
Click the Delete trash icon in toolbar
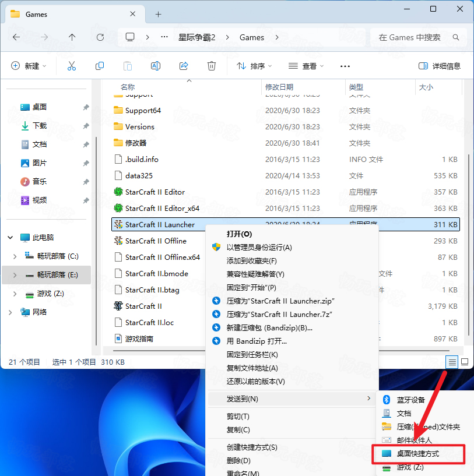[212, 66]
